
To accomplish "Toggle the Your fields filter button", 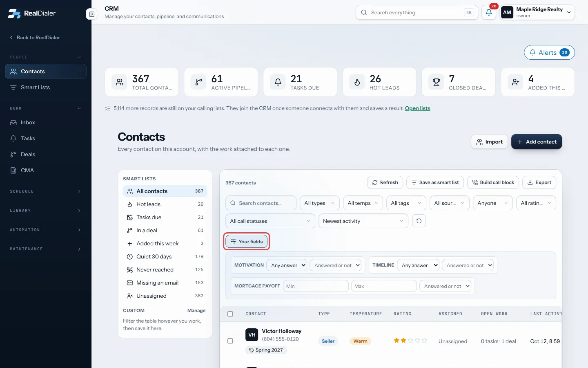I will pos(247,242).
